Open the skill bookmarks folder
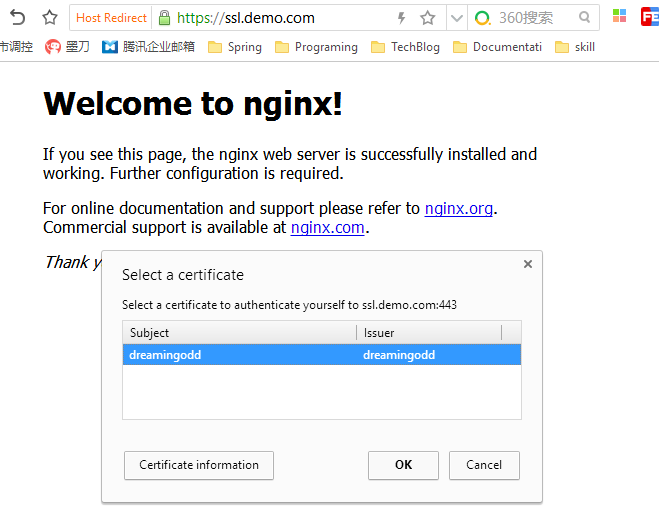The height and width of the screenshot is (531, 659). [575, 47]
